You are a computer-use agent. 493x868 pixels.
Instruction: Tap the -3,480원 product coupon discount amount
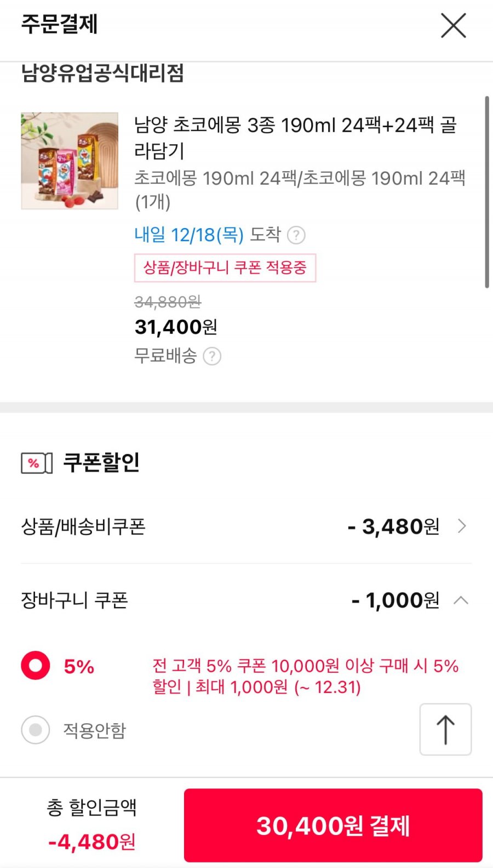click(393, 526)
